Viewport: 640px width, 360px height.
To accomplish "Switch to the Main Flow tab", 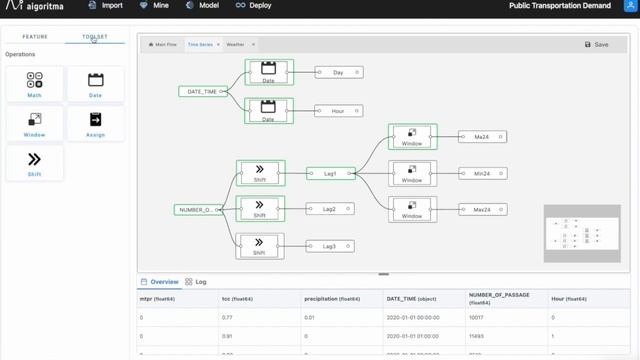I will 163,44.
